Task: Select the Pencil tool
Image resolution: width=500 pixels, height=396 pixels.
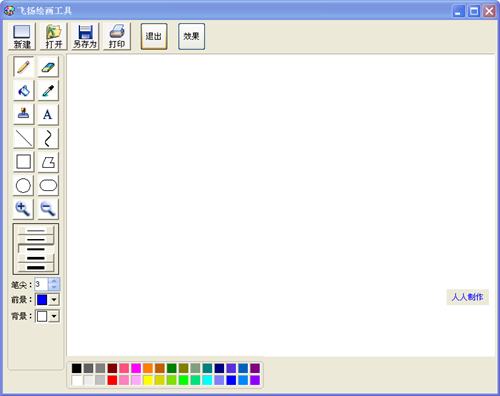Action: (23, 67)
